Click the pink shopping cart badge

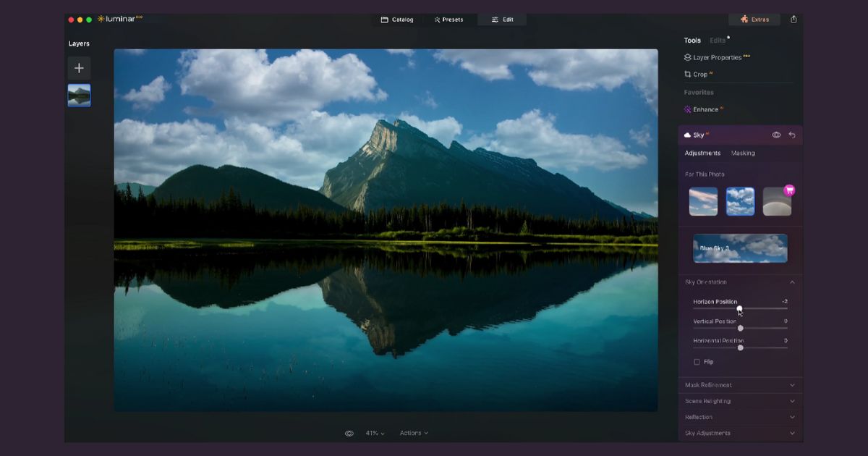[x=789, y=190]
